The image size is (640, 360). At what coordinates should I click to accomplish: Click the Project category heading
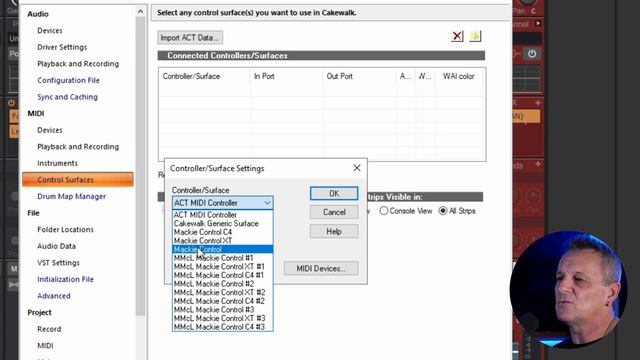pyautogui.click(x=39, y=313)
